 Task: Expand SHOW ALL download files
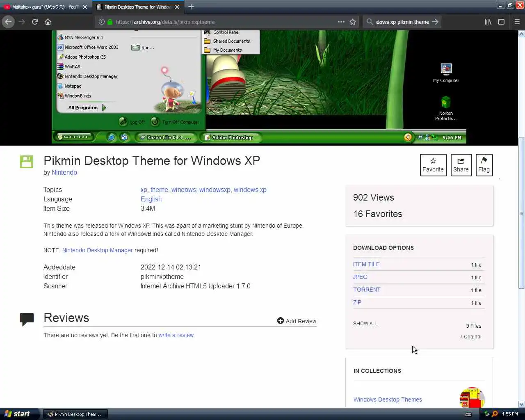pyautogui.click(x=365, y=324)
